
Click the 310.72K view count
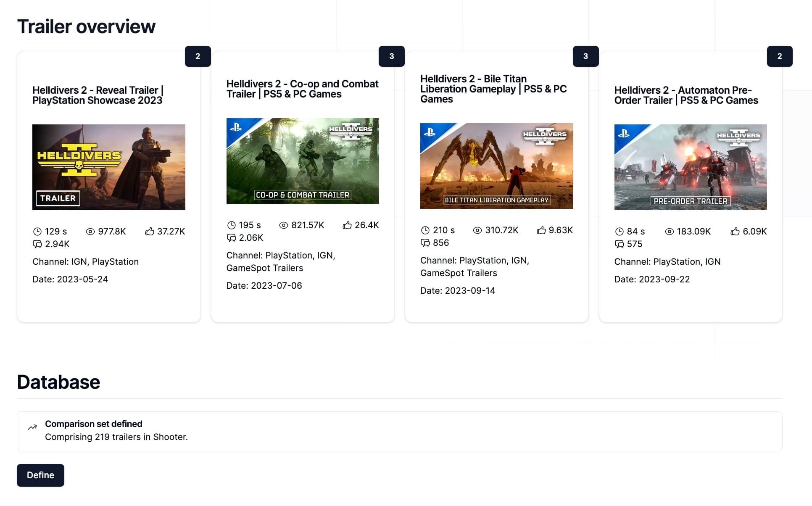click(502, 230)
